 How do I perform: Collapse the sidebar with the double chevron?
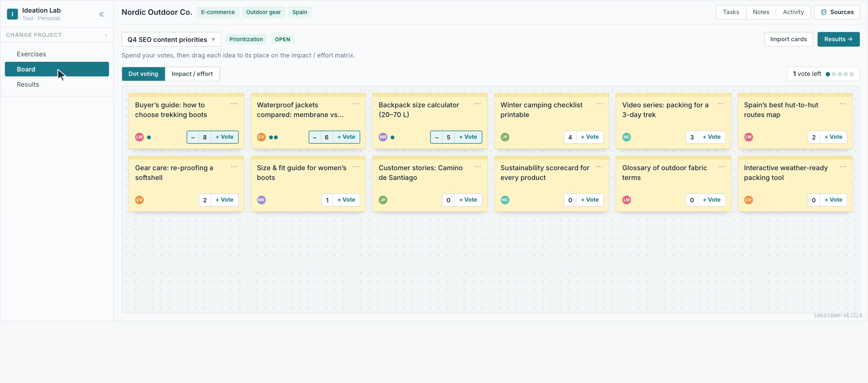coord(102,14)
